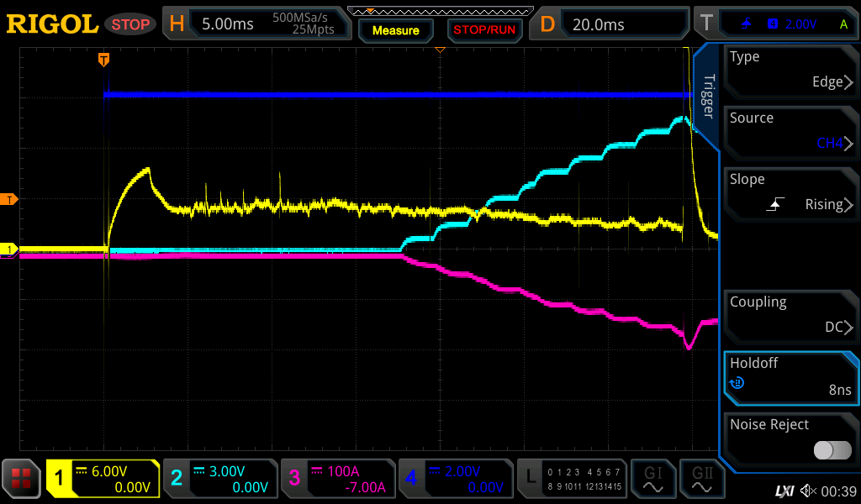Image resolution: width=861 pixels, height=504 pixels.
Task: Open the logic analyzer L digital channels
Action: pos(572,478)
